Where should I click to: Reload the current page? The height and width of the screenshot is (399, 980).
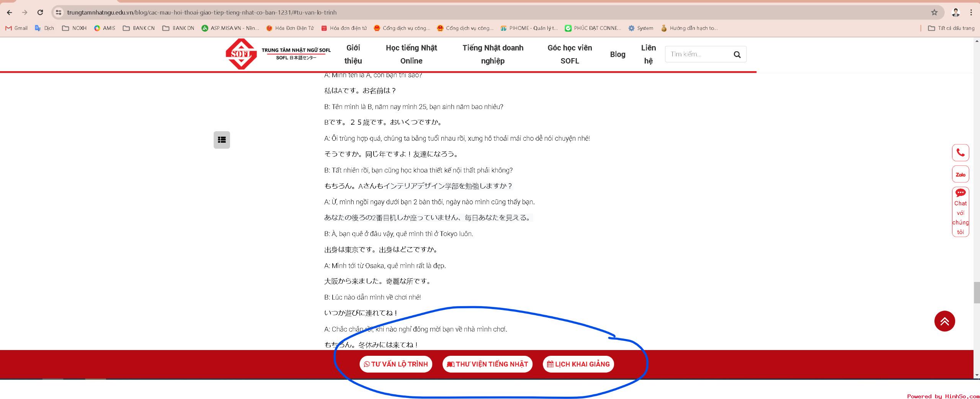point(40,12)
